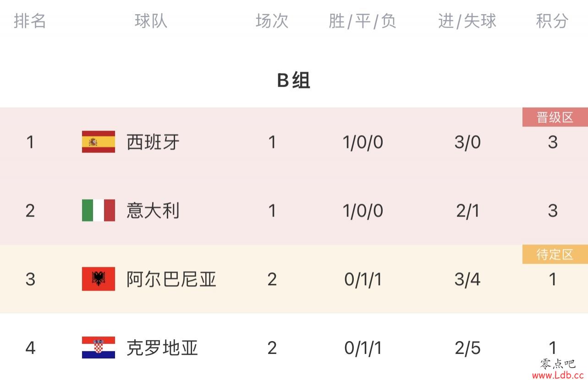Screen dimensions: 588x380
Task: Select the 积分 column header
Action: tap(552, 21)
